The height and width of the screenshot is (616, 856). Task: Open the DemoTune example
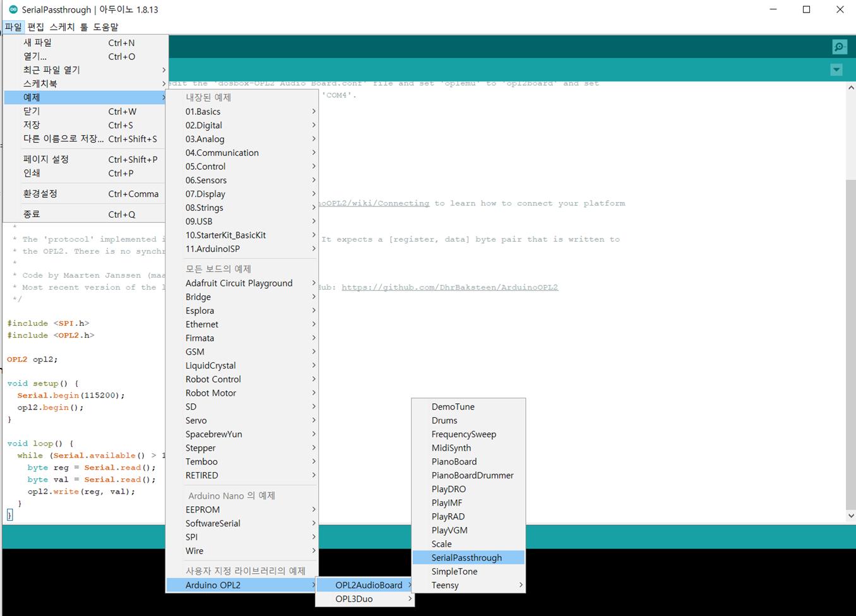coord(468,407)
